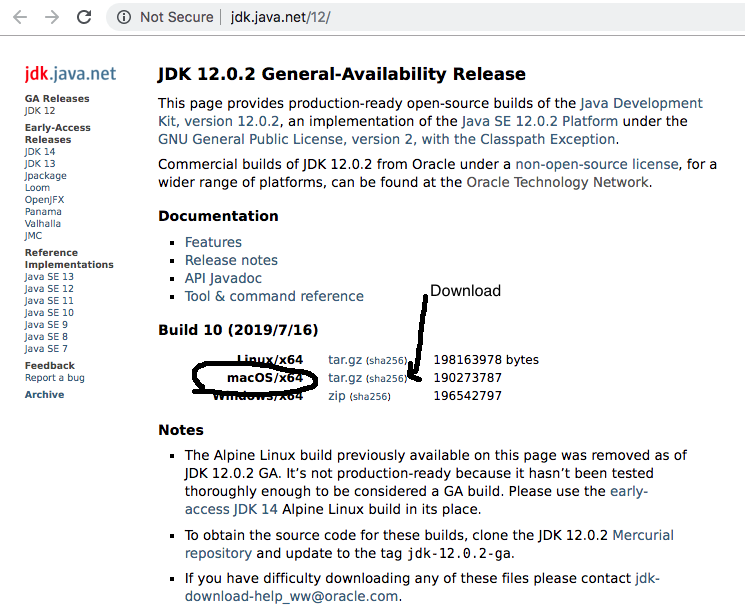Viewport: 745px width, 611px height.
Task: Open Java SE 8 reference implementation
Action: click(x=46, y=336)
